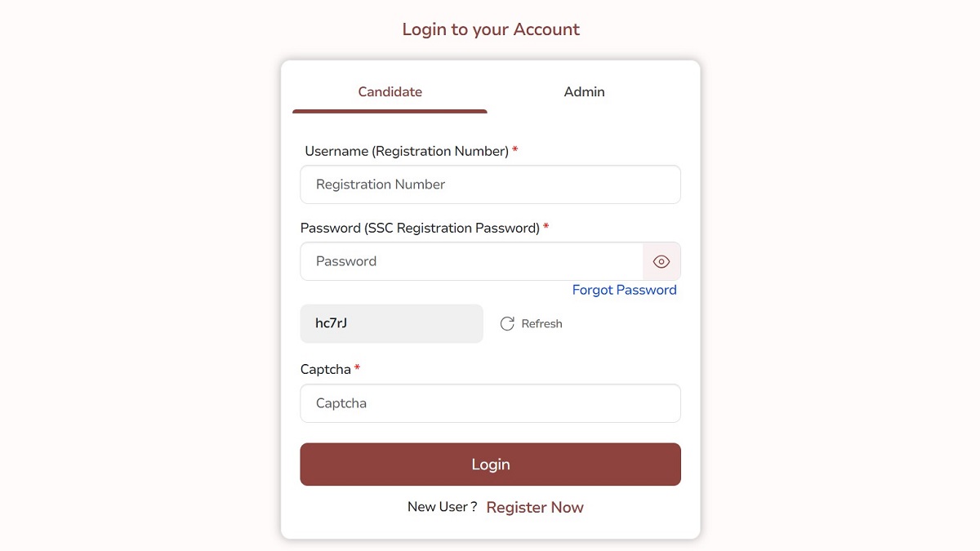This screenshot has width=980, height=551.
Task: Click the Username (Registration Number) label
Action: (407, 151)
